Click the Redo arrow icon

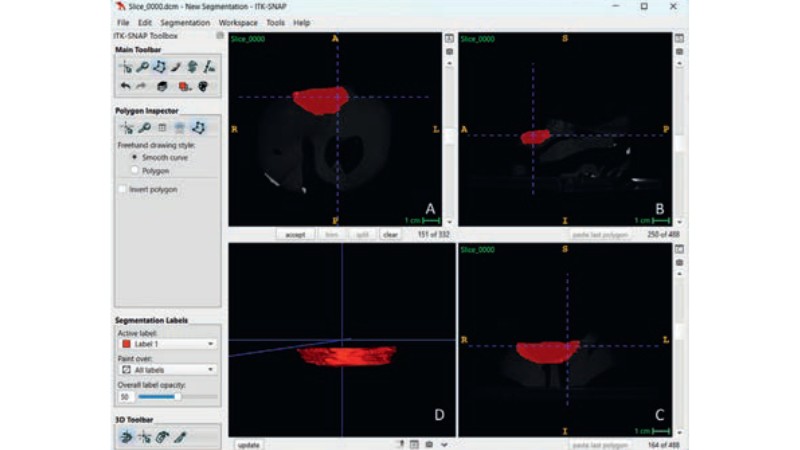(141, 86)
